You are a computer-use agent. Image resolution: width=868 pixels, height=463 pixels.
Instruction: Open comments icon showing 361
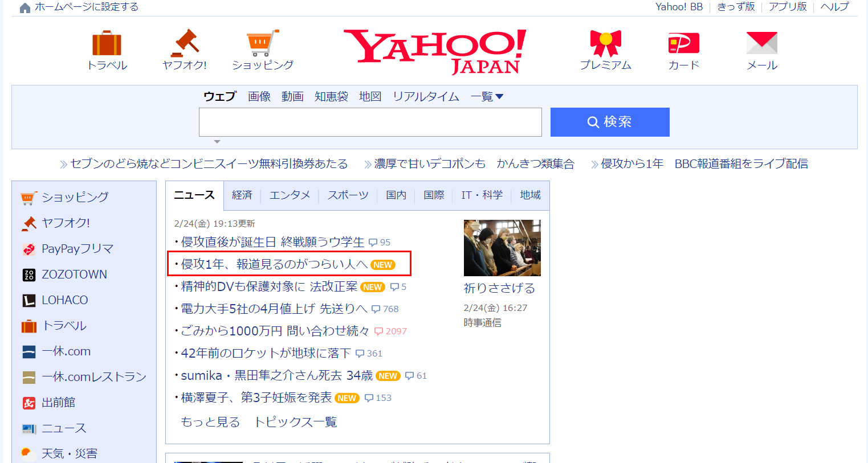click(360, 354)
